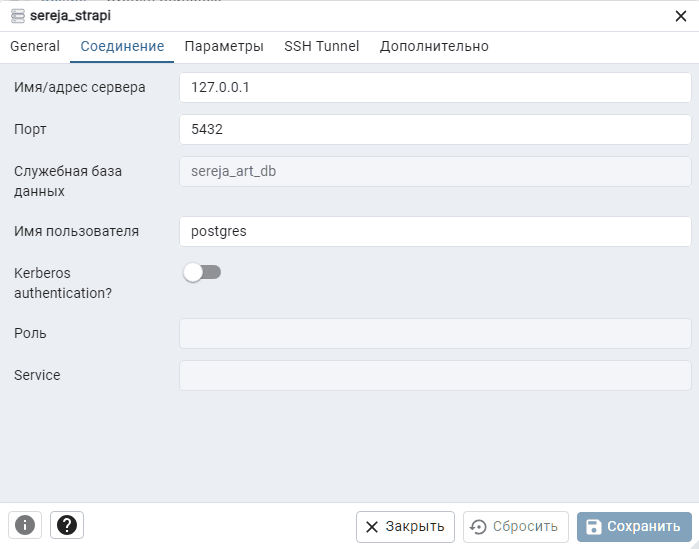699x549 pixels.
Task: Open help via question mark icon
Action: tap(67, 526)
